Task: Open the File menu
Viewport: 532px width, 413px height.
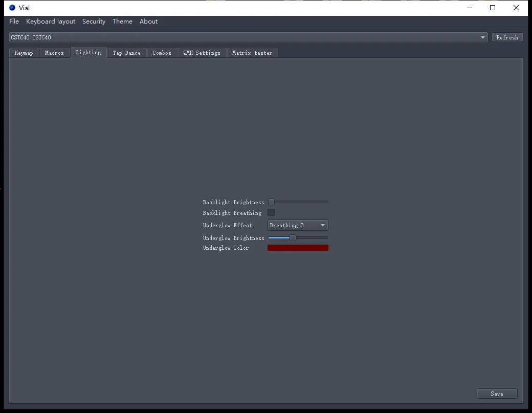Action: tap(14, 21)
